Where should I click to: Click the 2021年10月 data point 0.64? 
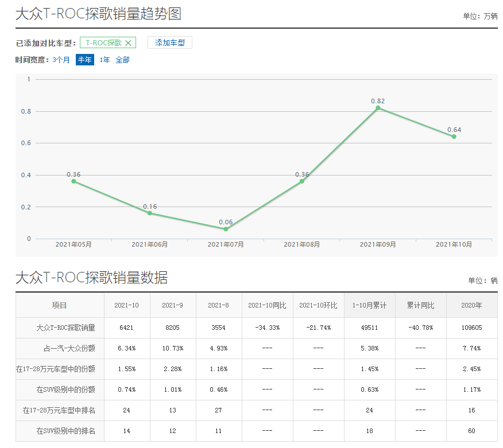(454, 137)
